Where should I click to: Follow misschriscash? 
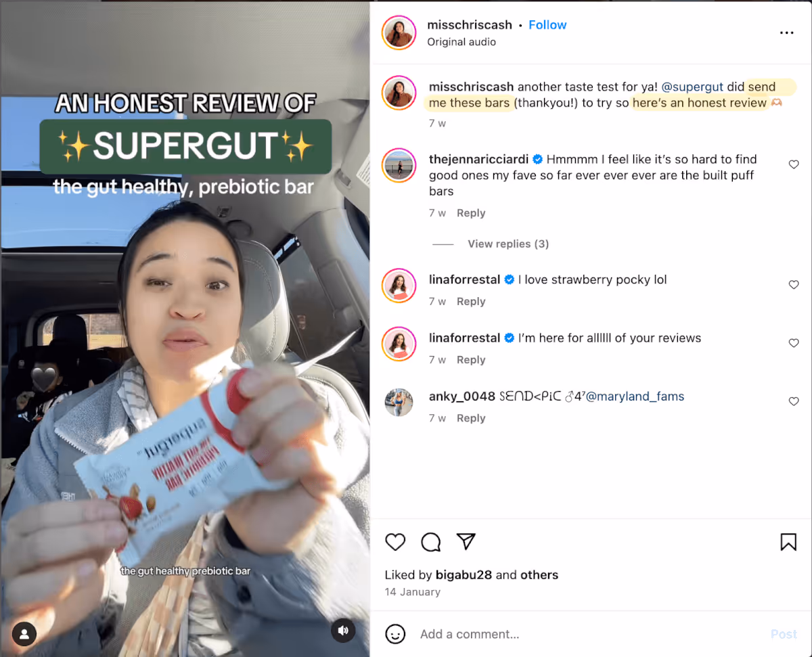pos(547,25)
